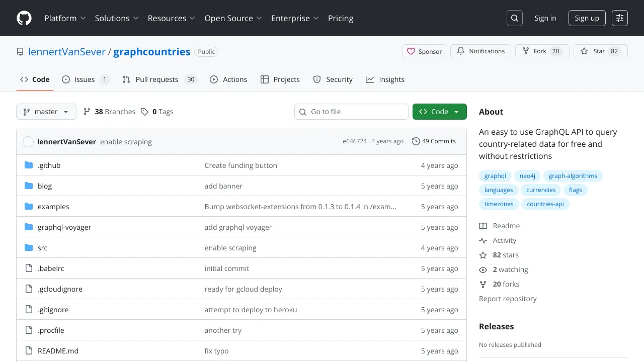Screen dimensions: 644x362
Task: Click the repository icon before lennertVanSever
Action: 20,52
